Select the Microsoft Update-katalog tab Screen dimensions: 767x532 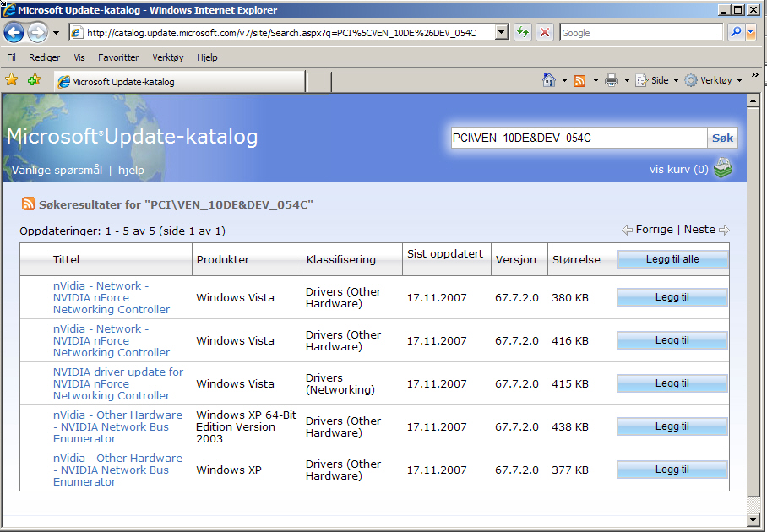point(180,82)
